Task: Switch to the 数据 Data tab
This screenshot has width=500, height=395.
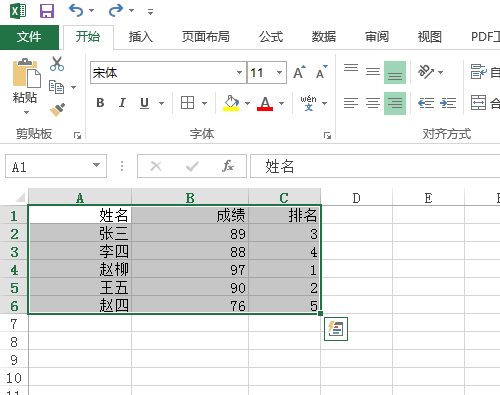Action: 324,37
